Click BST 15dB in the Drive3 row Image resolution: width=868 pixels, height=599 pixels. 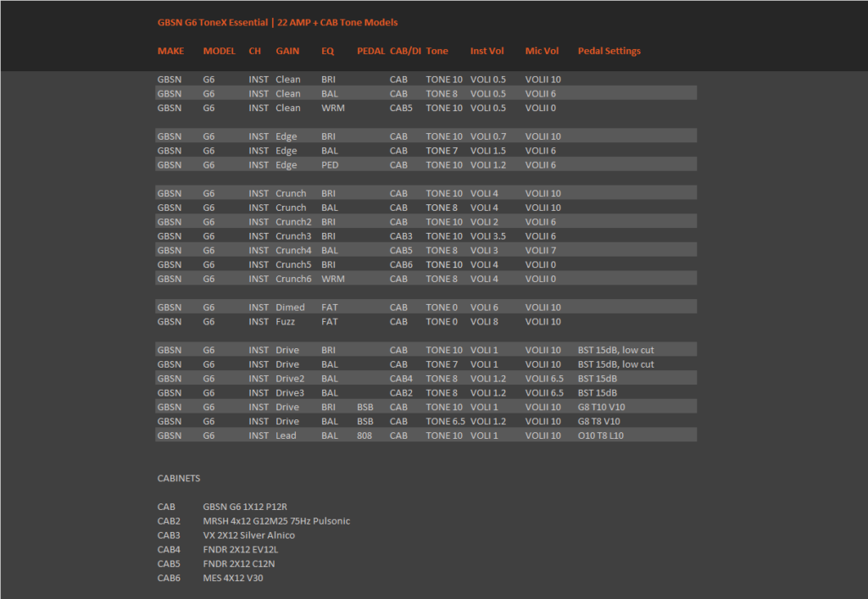pos(598,392)
